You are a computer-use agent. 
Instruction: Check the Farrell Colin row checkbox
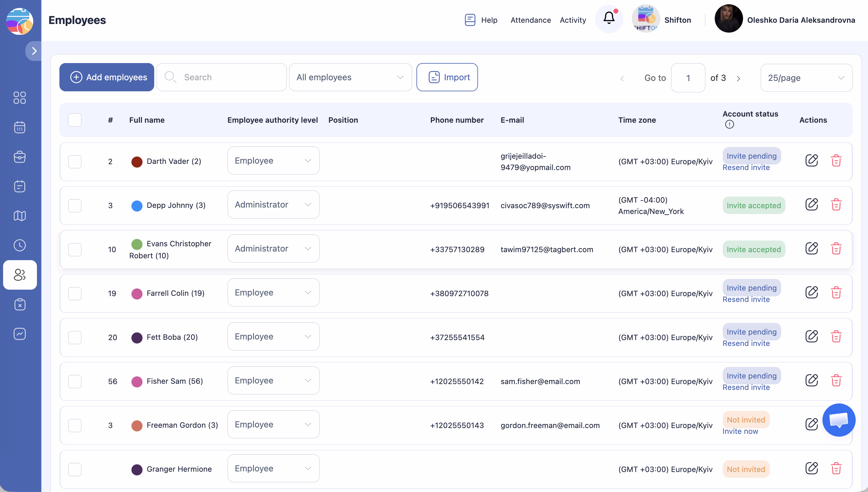click(x=75, y=293)
